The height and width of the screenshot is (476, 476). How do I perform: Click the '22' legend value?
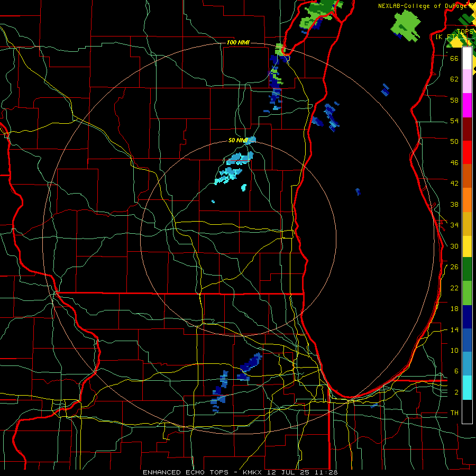(x=454, y=288)
